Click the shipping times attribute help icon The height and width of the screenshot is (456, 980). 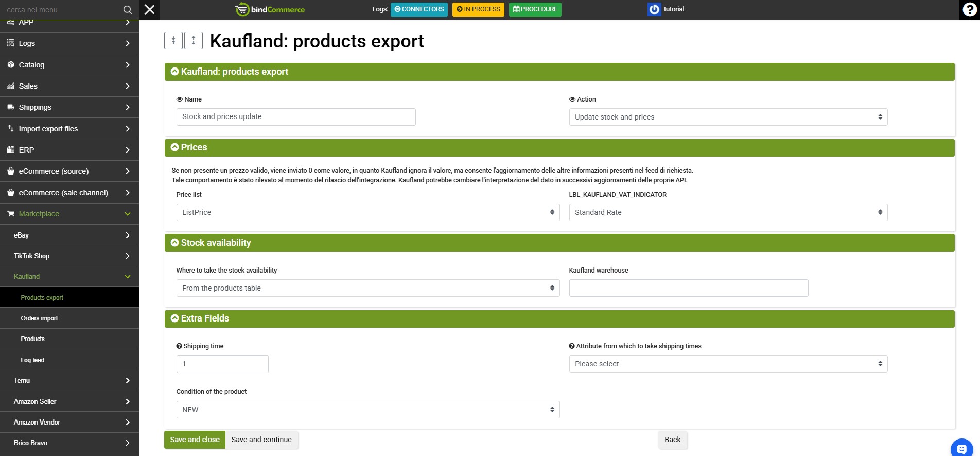tap(572, 346)
